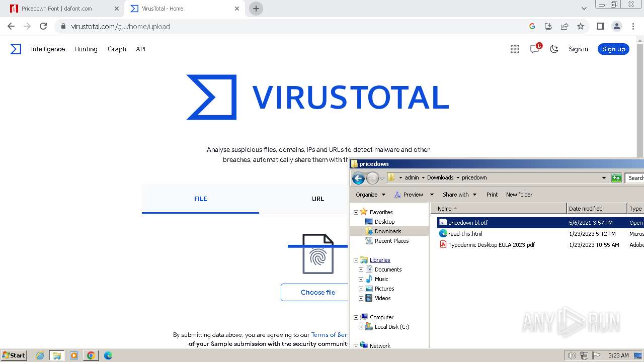
Task: Click Print in Explorer toolbar
Action: coord(492,195)
